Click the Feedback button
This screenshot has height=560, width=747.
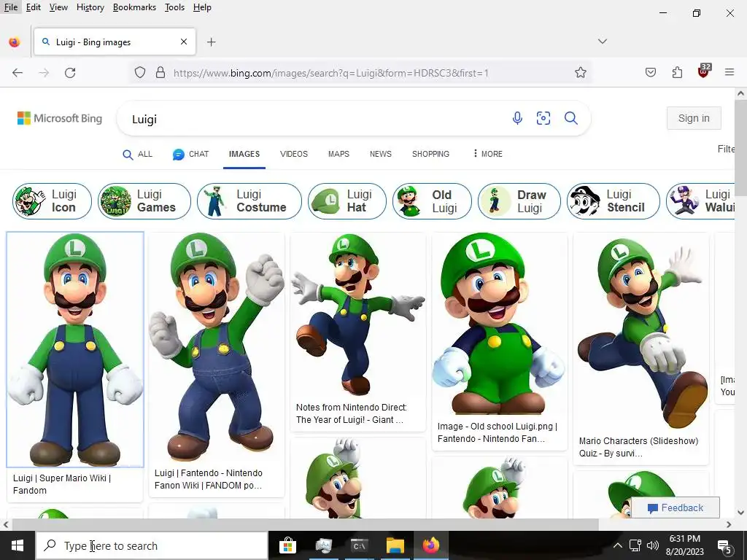(676, 507)
